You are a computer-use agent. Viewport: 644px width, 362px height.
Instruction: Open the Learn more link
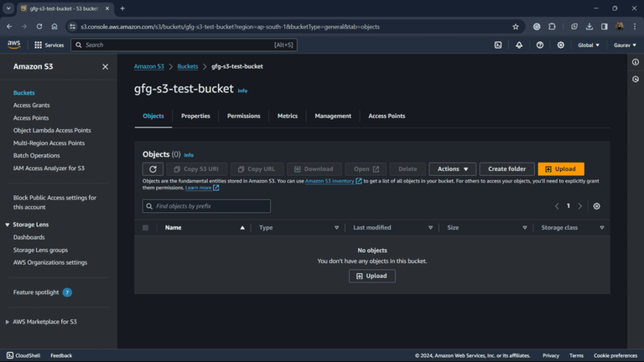coord(201,188)
